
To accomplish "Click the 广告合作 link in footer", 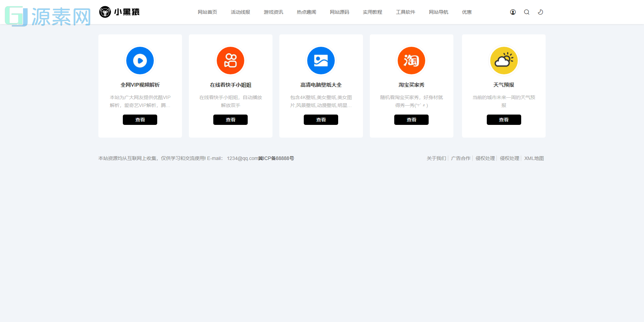I will [461, 158].
